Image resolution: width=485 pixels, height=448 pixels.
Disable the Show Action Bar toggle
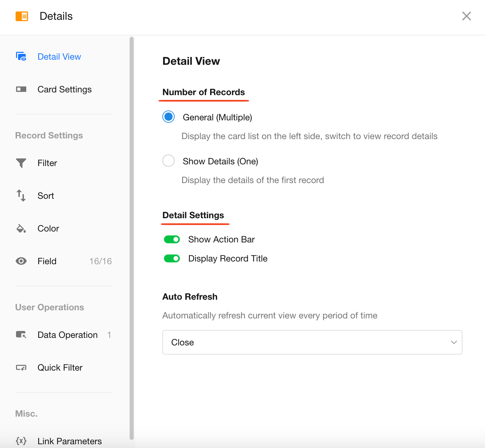[172, 240]
